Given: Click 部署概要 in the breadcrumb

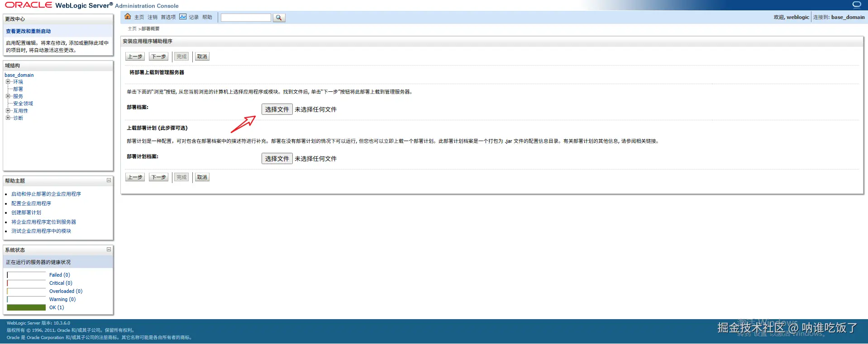Looking at the screenshot, I should pyautogui.click(x=151, y=28).
